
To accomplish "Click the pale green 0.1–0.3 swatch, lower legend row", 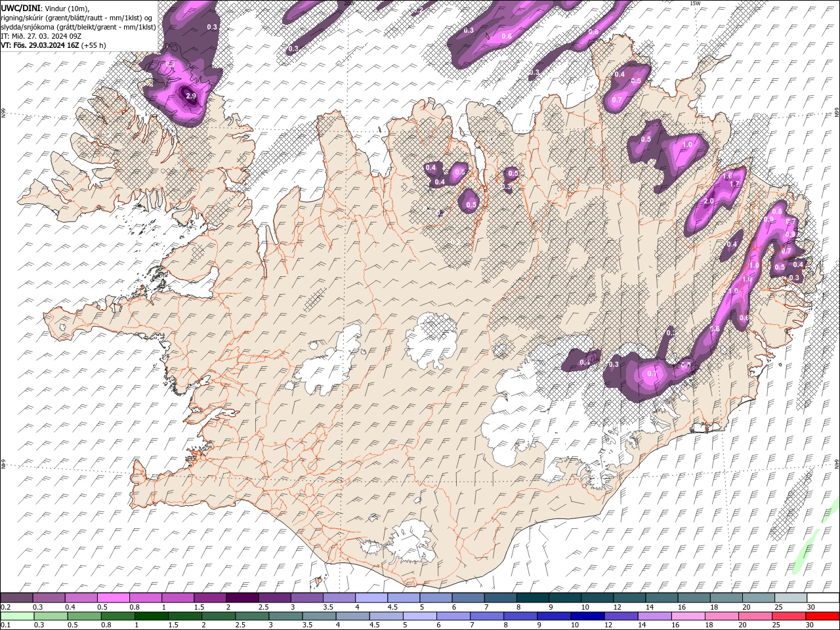I will pyautogui.click(x=17, y=616).
